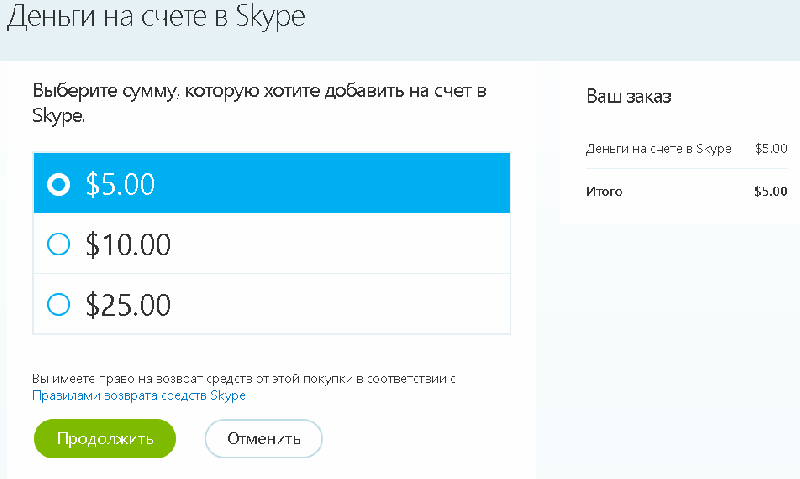Click the Итого label
The width and height of the screenshot is (800, 479).
click(604, 191)
